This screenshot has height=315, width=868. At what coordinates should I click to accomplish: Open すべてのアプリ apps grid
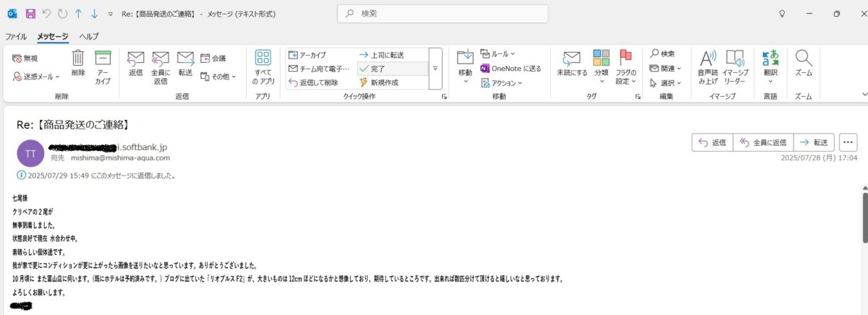coord(263,67)
